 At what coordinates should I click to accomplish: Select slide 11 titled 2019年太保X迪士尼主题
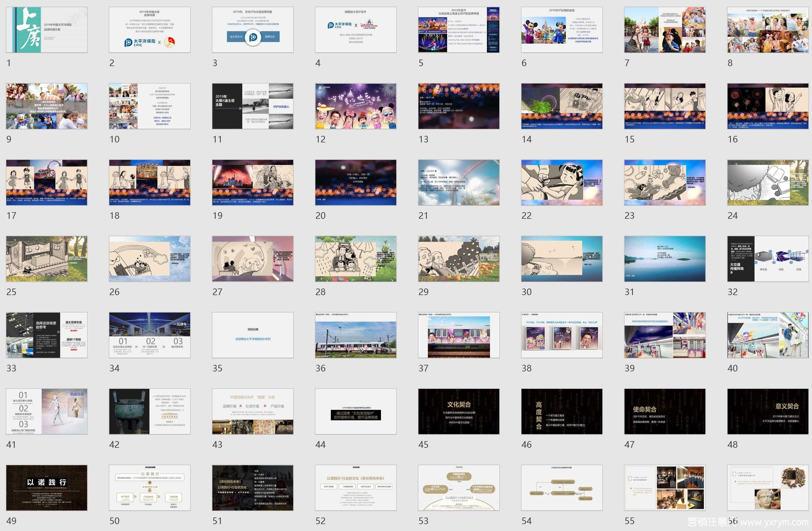pyautogui.click(x=253, y=106)
